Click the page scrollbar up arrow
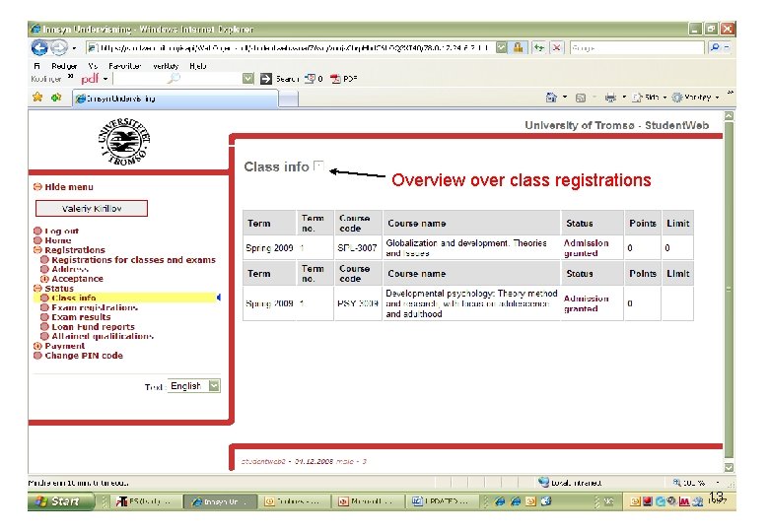 click(x=729, y=116)
